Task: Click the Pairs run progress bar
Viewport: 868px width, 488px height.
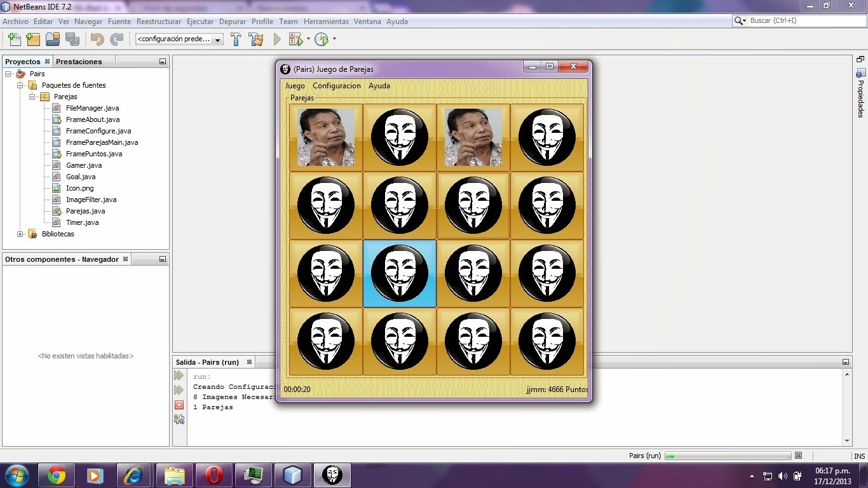Action: [728, 456]
